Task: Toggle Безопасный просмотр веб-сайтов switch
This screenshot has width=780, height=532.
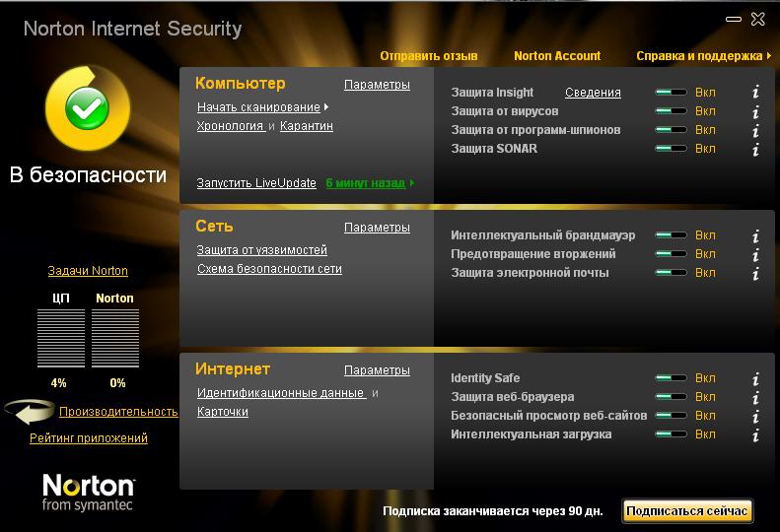Action: [672, 415]
